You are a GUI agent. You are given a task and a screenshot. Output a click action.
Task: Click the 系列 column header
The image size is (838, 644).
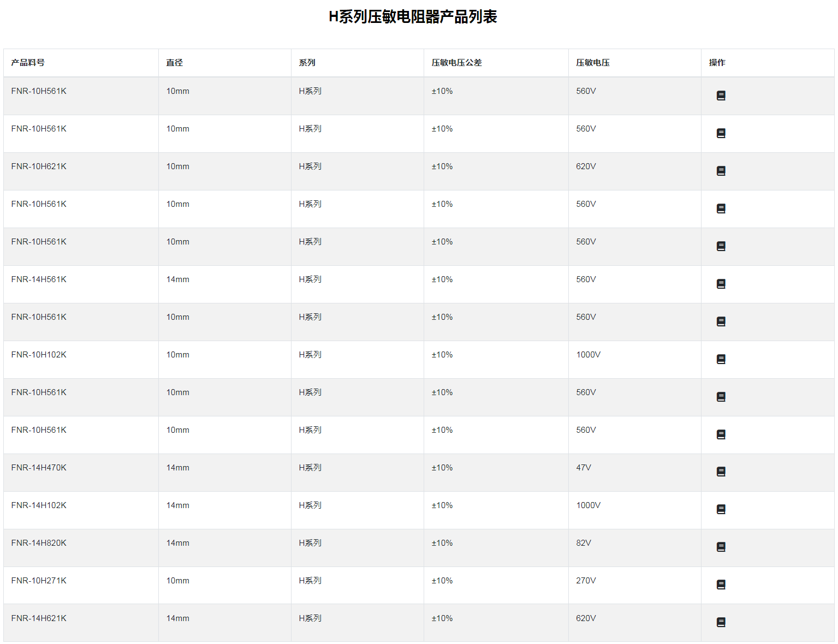point(307,63)
